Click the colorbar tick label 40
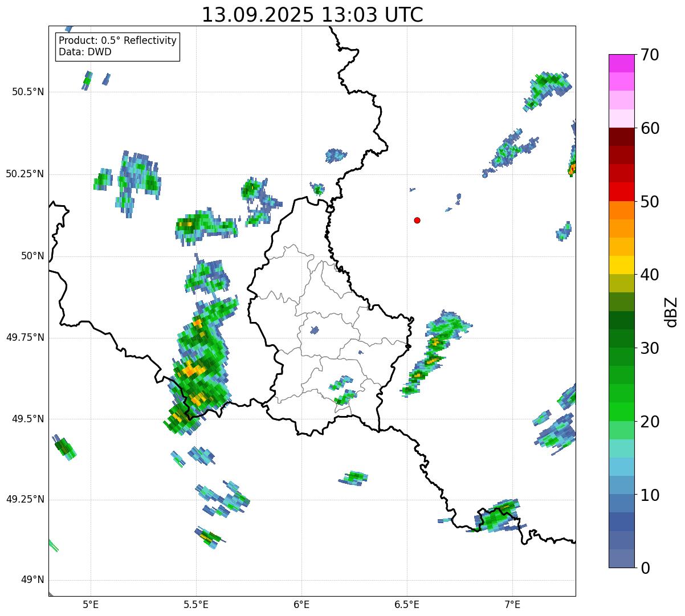This screenshot has width=685, height=616. pyautogui.click(x=650, y=275)
